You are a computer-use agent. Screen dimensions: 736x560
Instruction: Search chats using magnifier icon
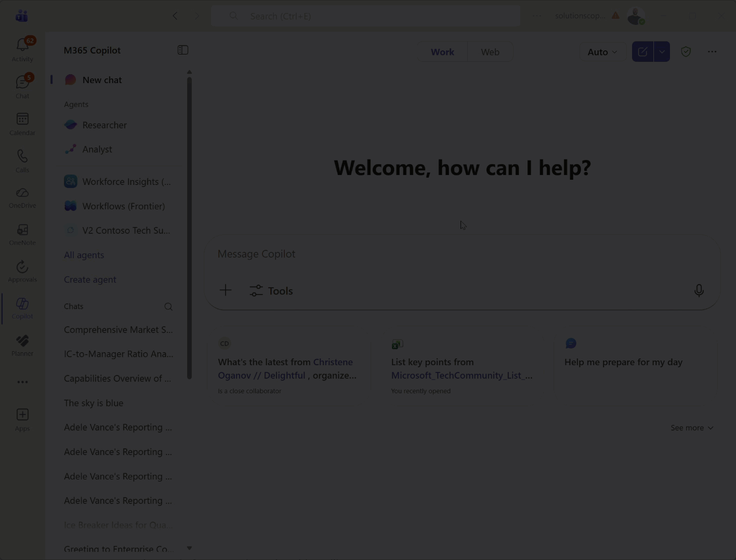pyautogui.click(x=168, y=306)
